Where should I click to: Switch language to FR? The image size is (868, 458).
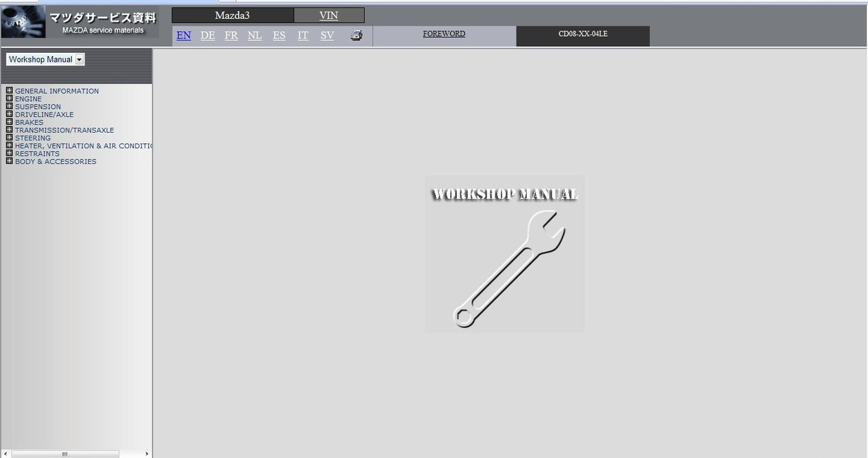pos(231,35)
